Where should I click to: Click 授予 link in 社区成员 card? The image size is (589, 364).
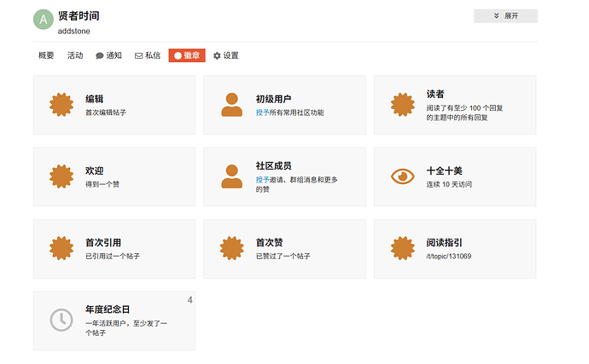tap(262, 180)
